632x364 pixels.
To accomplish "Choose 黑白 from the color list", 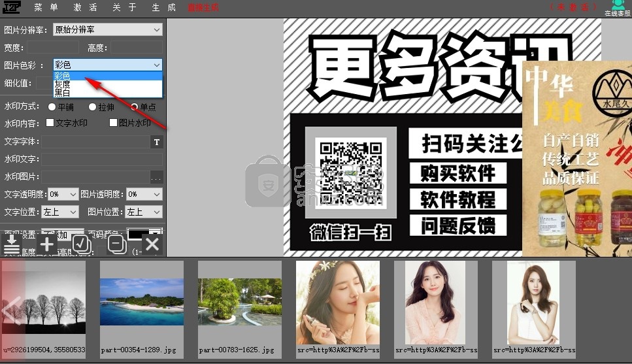I will tap(108, 93).
